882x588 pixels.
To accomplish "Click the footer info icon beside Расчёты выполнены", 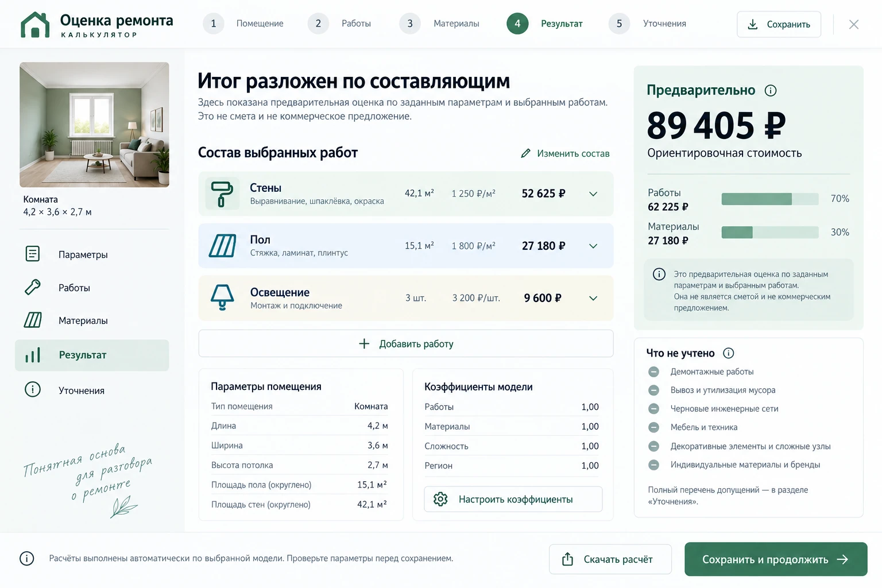I will [27, 558].
